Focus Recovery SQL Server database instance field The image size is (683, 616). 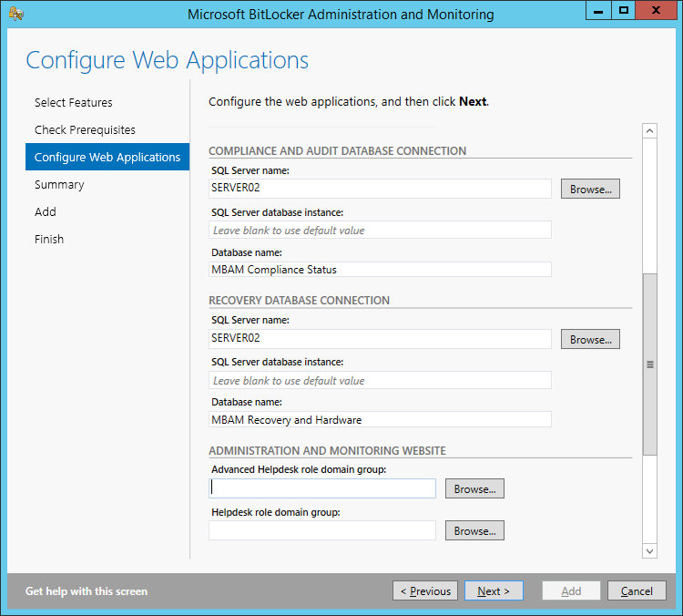point(380,380)
